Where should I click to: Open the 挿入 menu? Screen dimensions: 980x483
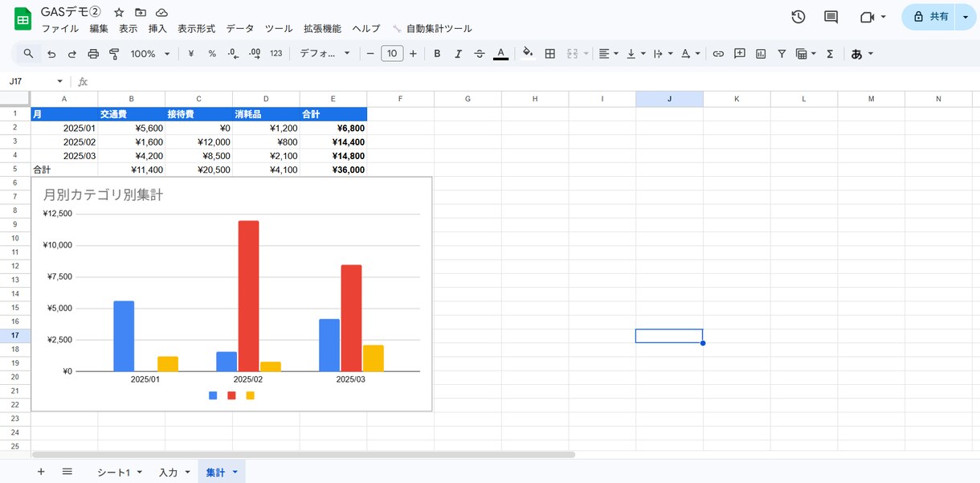(157, 29)
